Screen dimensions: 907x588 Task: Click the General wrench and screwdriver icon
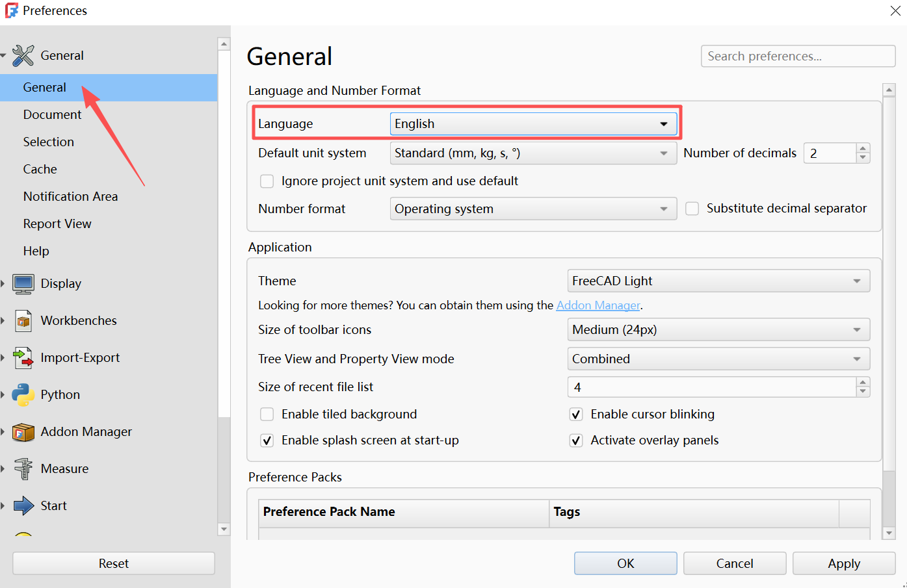click(23, 55)
